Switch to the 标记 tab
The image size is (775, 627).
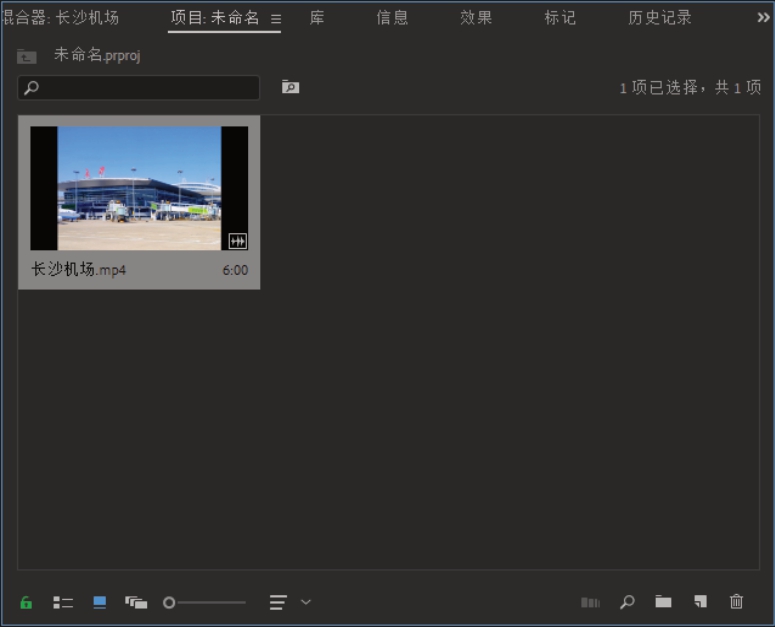tap(560, 18)
